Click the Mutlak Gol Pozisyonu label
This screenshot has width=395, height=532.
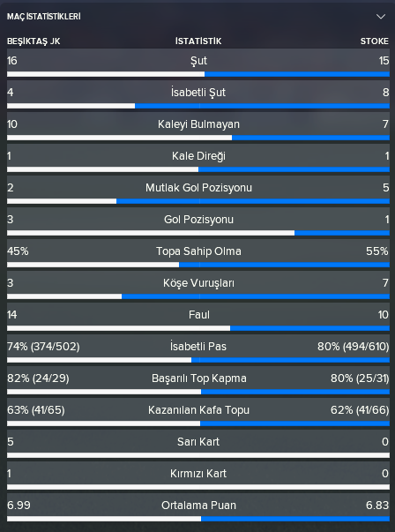198,188
